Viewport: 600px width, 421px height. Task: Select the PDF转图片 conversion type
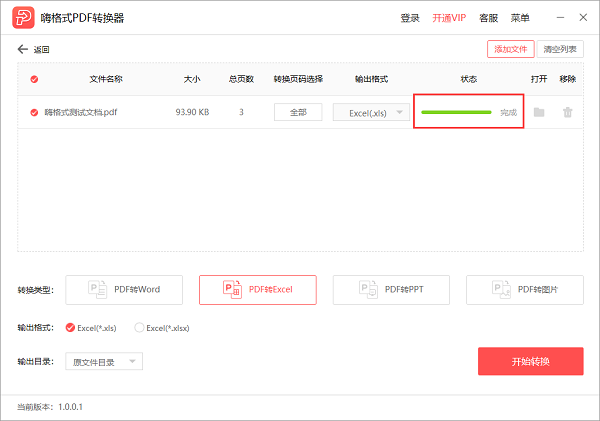(525, 290)
